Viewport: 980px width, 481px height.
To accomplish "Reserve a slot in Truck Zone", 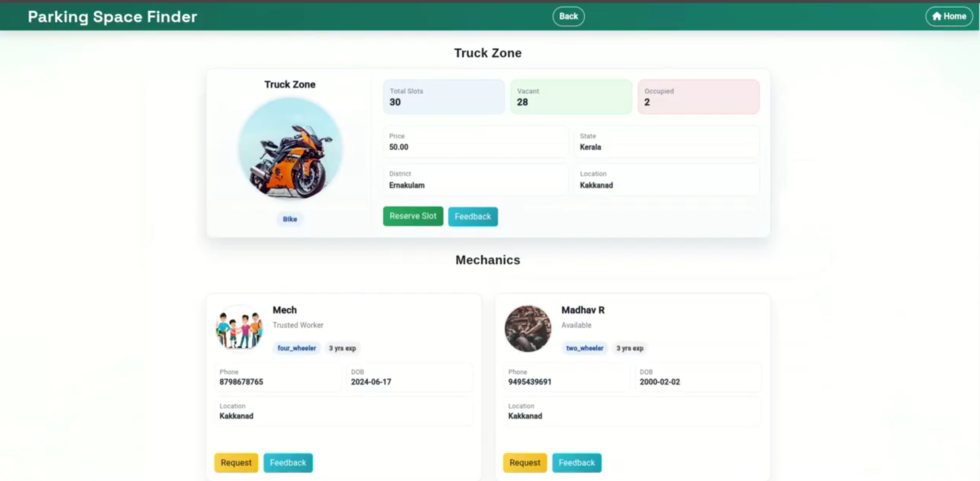I will pyautogui.click(x=413, y=216).
